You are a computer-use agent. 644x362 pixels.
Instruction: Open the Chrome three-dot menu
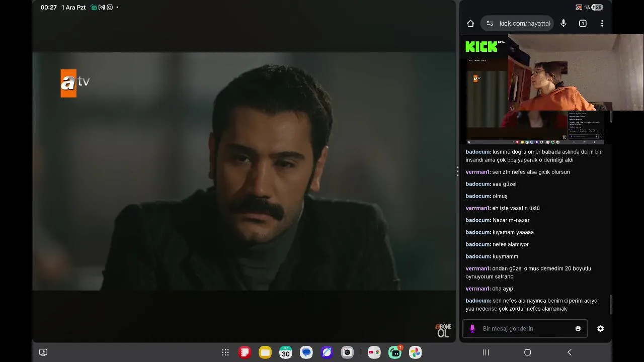pyautogui.click(x=602, y=23)
